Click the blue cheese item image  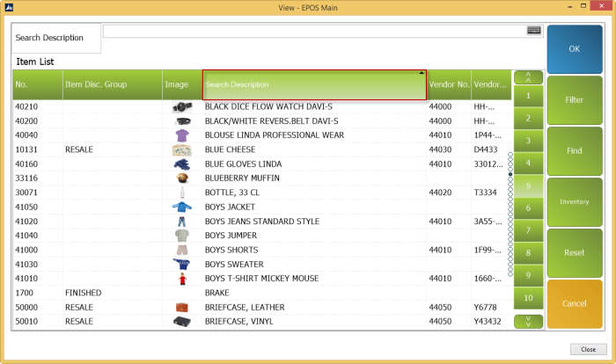coord(182,150)
